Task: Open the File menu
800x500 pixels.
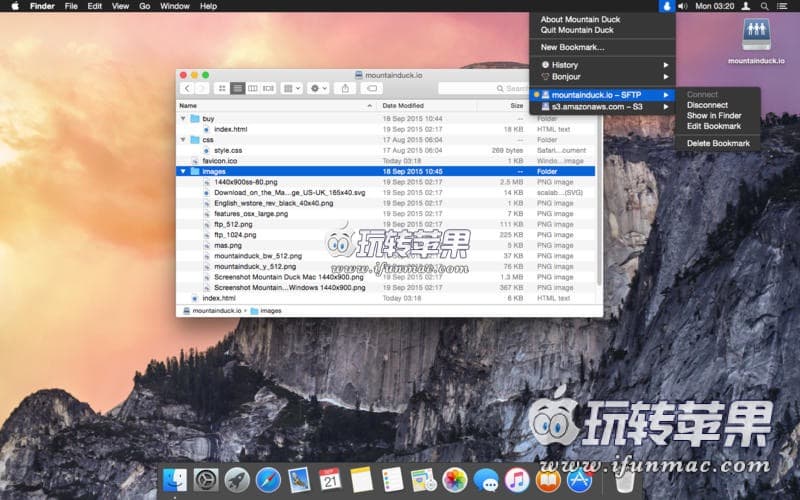Action: point(71,6)
